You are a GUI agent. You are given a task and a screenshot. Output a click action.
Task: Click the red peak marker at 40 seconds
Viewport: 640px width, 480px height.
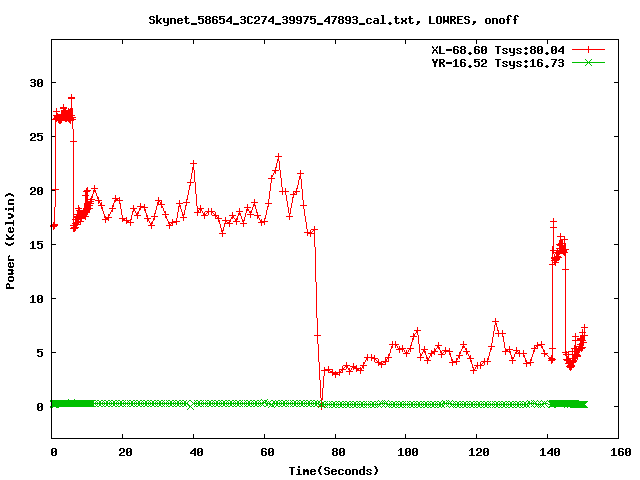(x=193, y=163)
